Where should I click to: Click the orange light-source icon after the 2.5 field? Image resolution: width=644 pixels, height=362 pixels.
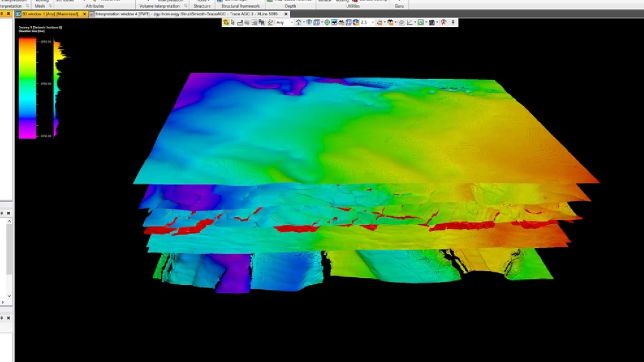[x=379, y=23]
